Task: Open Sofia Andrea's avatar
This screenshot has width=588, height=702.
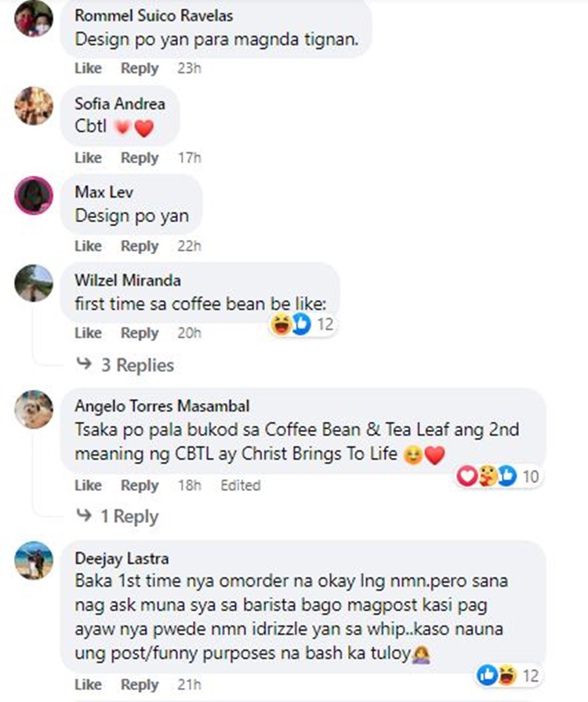Action: tap(34, 106)
